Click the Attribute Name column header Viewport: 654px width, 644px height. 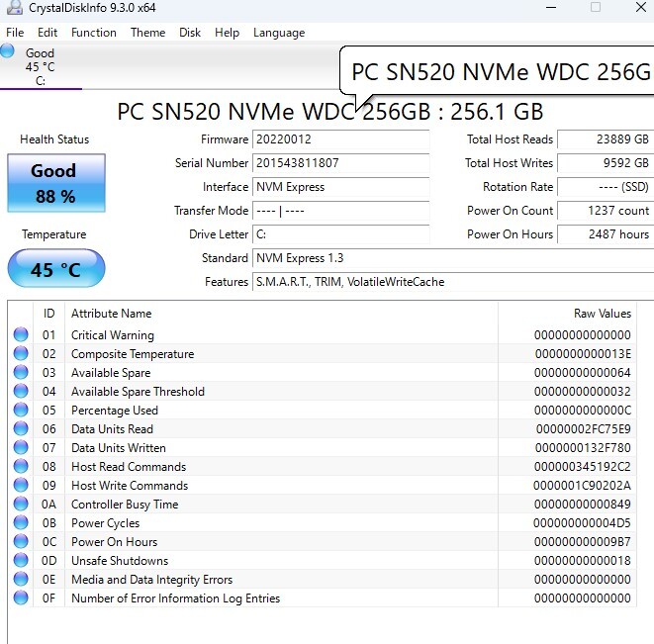111,314
